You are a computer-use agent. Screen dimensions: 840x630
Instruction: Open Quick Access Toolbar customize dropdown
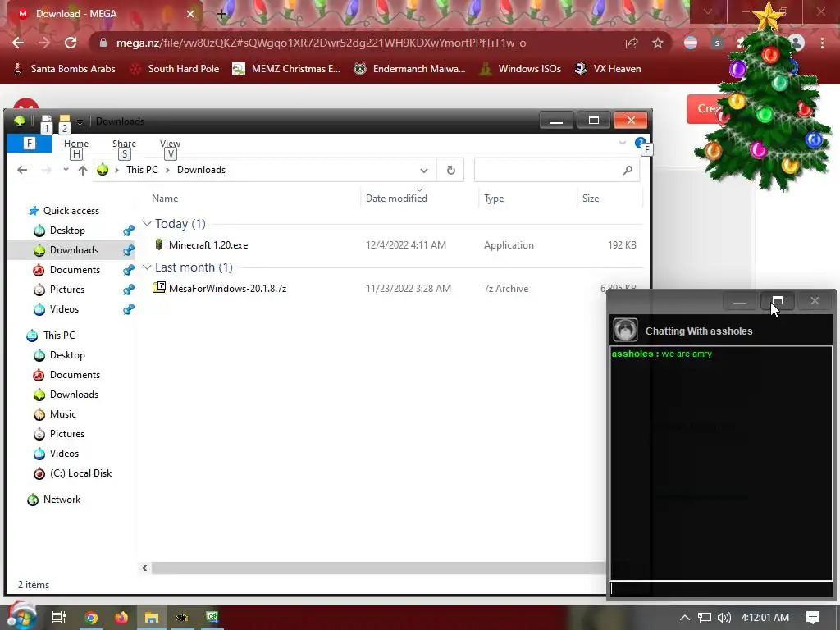80,122
